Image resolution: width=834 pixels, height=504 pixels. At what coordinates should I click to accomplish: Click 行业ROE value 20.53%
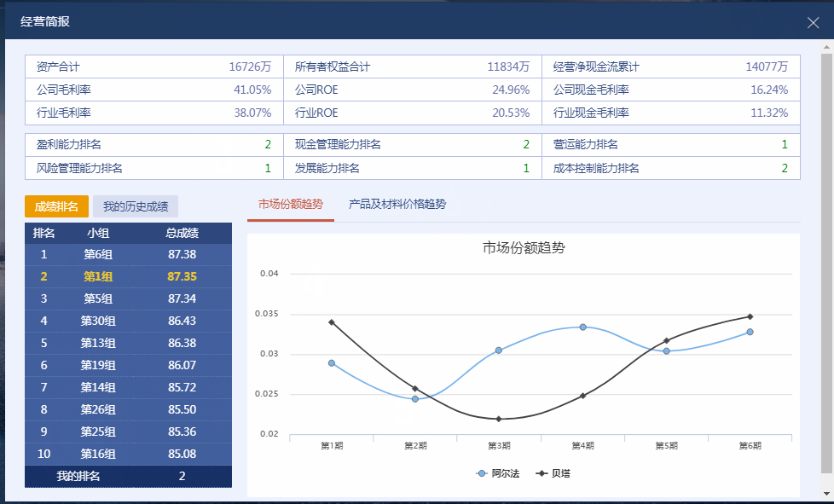point(511,113)
